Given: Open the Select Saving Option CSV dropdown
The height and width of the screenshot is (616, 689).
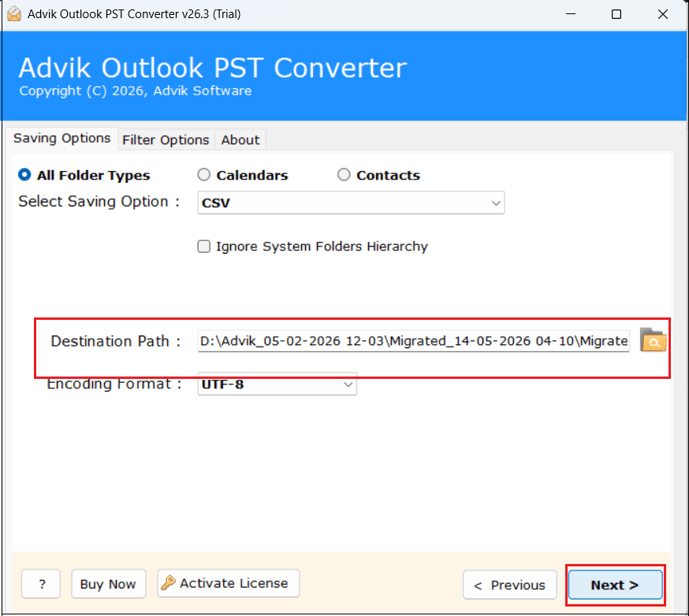Looking at the screenshot, I should (x=351, y=203).
